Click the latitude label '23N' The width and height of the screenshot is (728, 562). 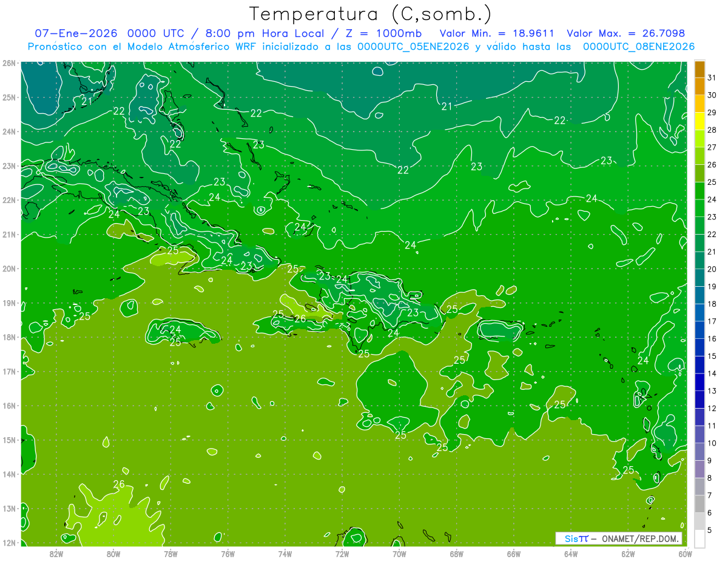tap(9, 166)
